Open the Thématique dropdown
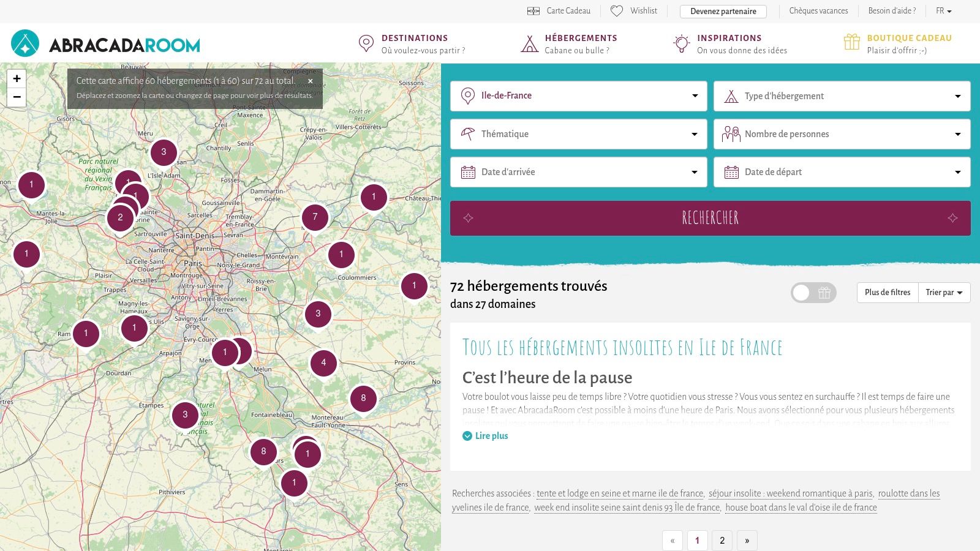980x551 pixels. point(579,134)
